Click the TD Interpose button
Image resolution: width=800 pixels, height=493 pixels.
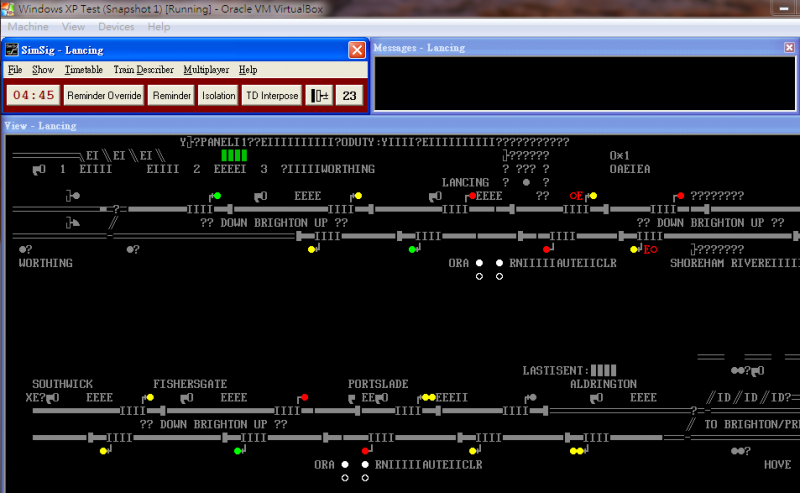pyautogui.click(x=272, y=95)
